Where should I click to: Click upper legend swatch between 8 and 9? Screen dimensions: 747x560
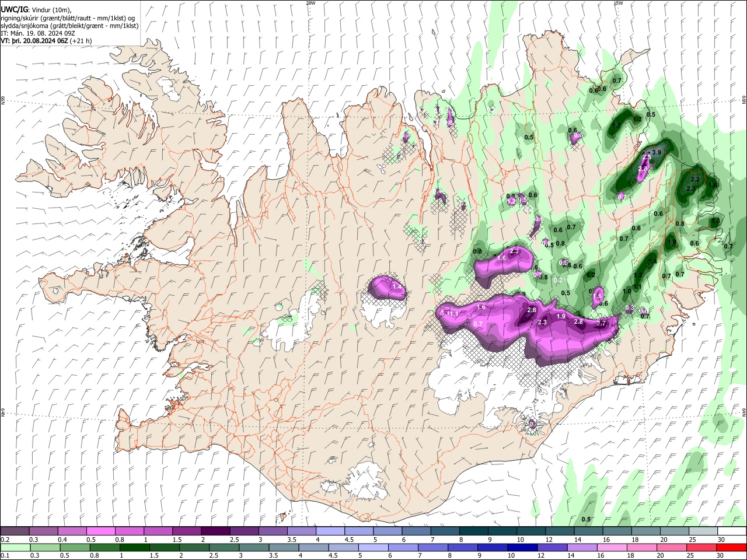coord(473,531)
